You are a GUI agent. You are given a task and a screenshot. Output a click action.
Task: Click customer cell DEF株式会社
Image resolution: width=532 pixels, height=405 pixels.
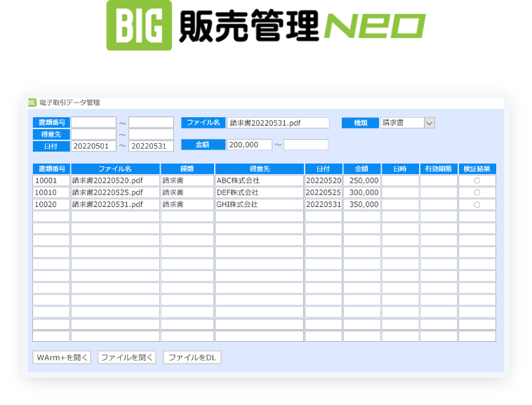pyautogui.click(x=259, y=192)
